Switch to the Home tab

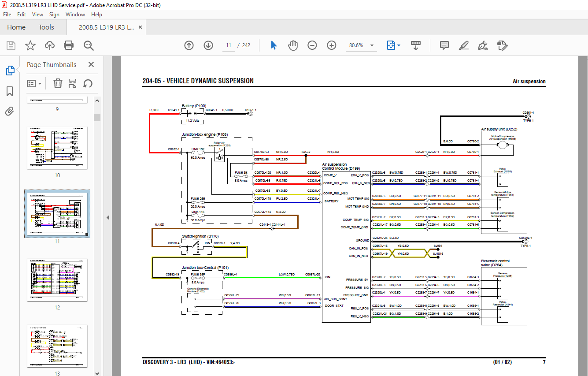(x=16, y=27)
